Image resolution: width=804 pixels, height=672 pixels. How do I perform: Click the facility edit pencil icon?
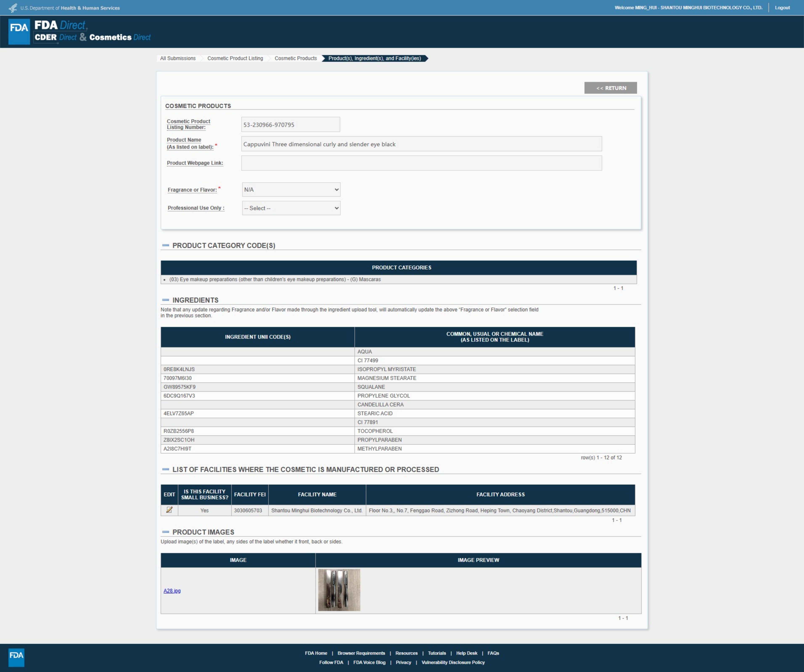pos(169,510)
